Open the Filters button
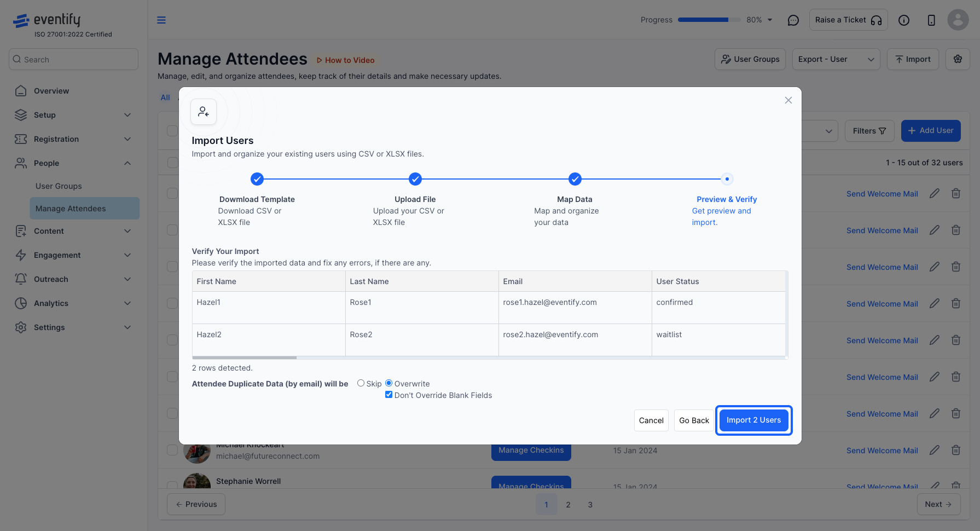 [869, 131]
